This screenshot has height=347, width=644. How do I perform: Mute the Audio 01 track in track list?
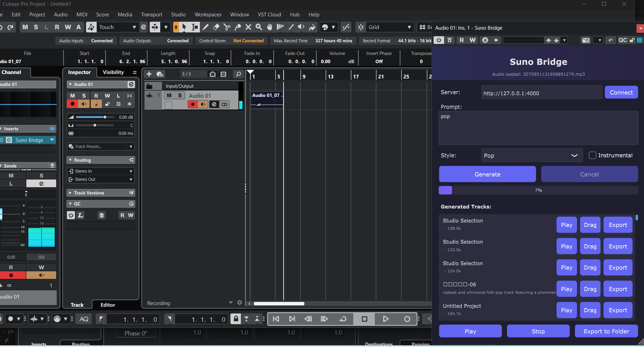click(x=169, y=96)
